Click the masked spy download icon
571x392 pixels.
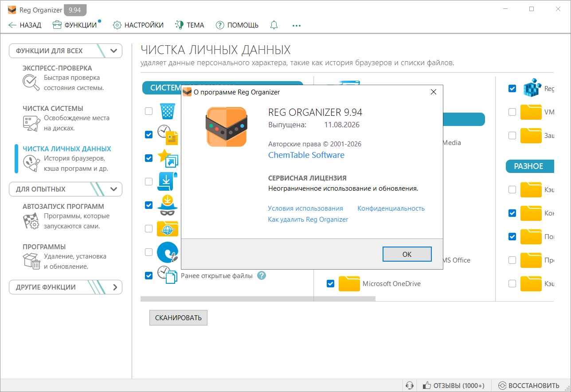[168, 205]
